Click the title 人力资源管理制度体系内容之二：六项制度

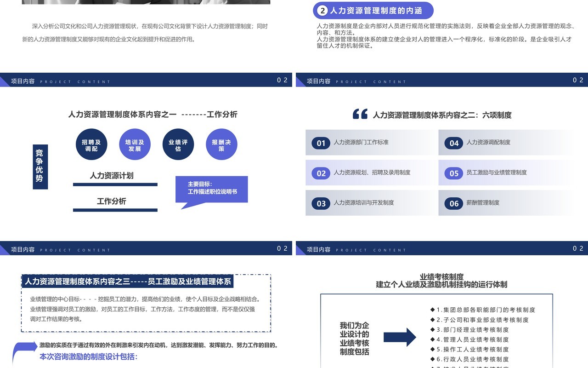point(442,115)
